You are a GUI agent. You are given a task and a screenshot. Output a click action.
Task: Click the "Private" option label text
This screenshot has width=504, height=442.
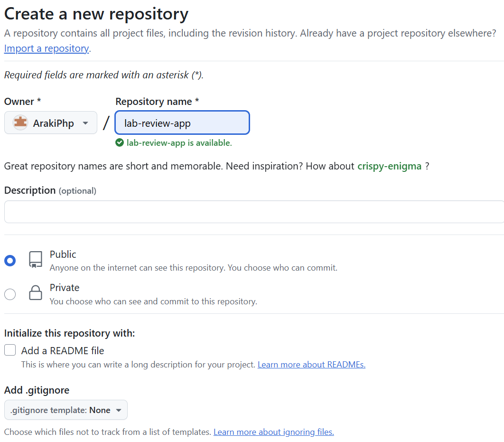pos(65,288)
